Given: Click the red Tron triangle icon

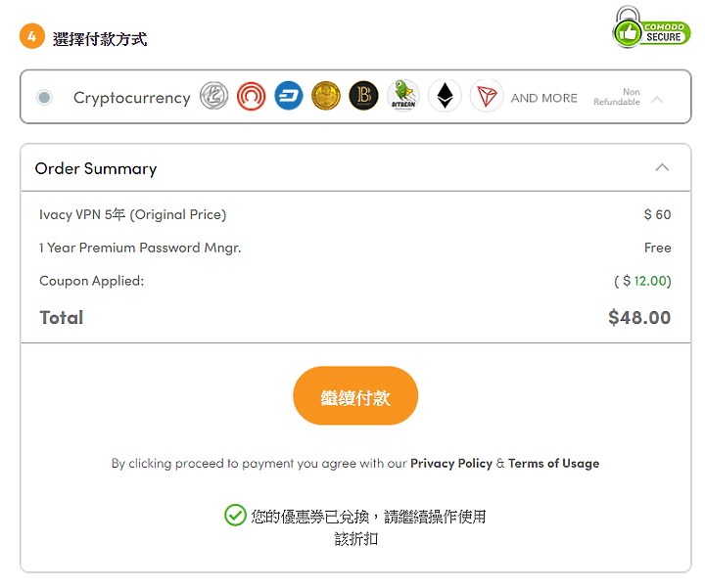Looking at the screenshot, I should (x=487, y=95).
